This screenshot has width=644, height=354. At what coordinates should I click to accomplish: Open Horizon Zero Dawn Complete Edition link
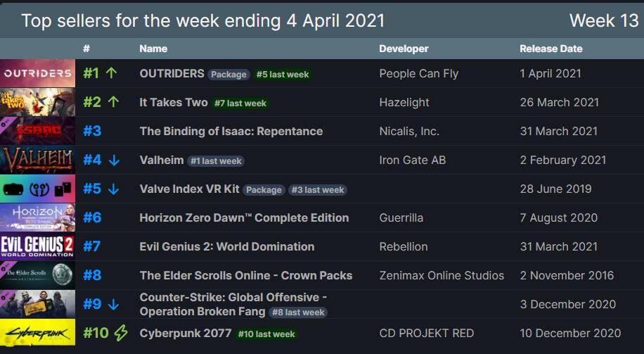(x=244, y=217)
